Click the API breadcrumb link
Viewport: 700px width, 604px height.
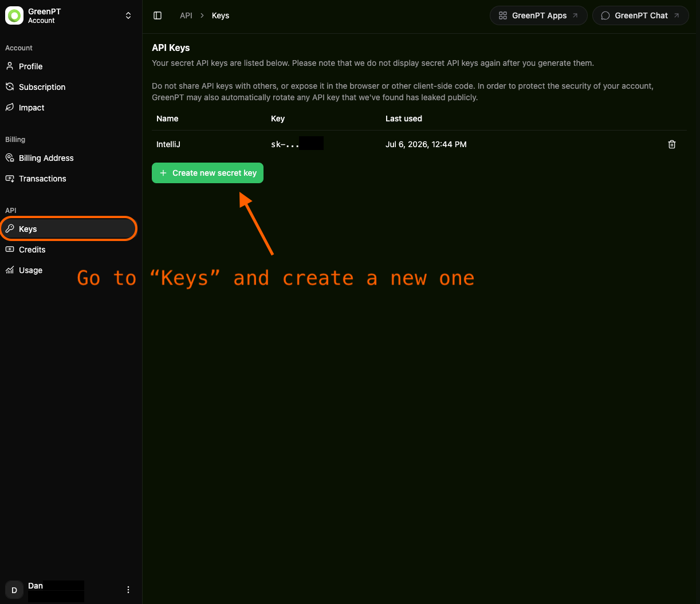click(x=186, y=15)
